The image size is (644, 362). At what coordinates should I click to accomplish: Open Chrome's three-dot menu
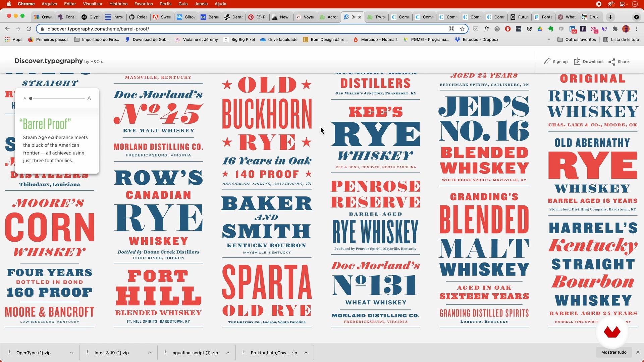tap(637, 29)
